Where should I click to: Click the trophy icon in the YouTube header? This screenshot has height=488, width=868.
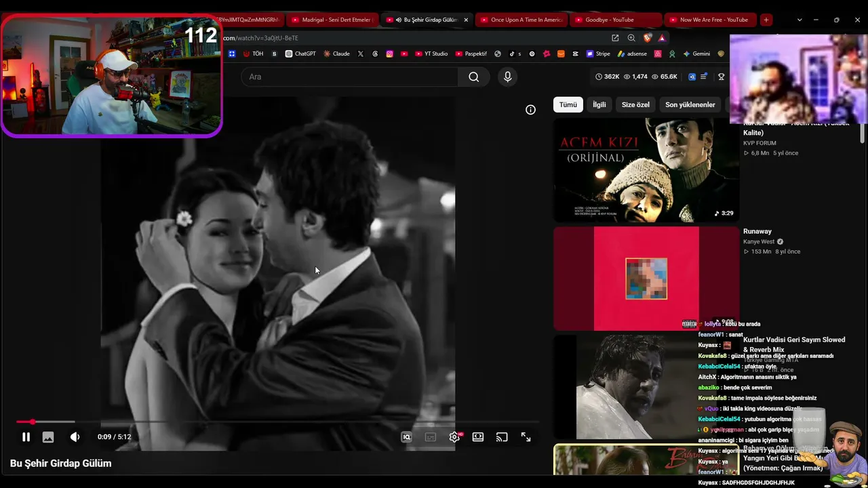722,77
